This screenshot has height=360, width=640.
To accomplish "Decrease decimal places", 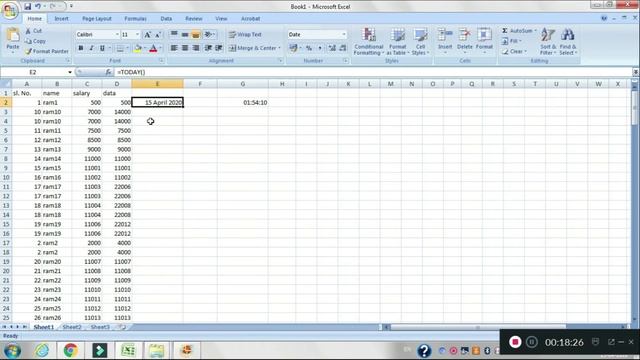I will pyautogui.click(x=343, y=48).
